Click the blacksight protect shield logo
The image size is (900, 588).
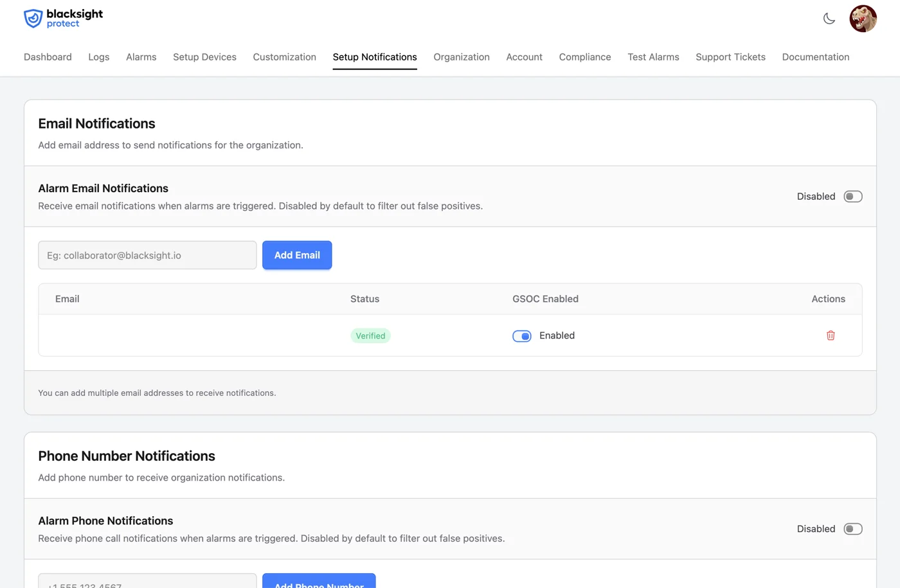pos(32,18)
